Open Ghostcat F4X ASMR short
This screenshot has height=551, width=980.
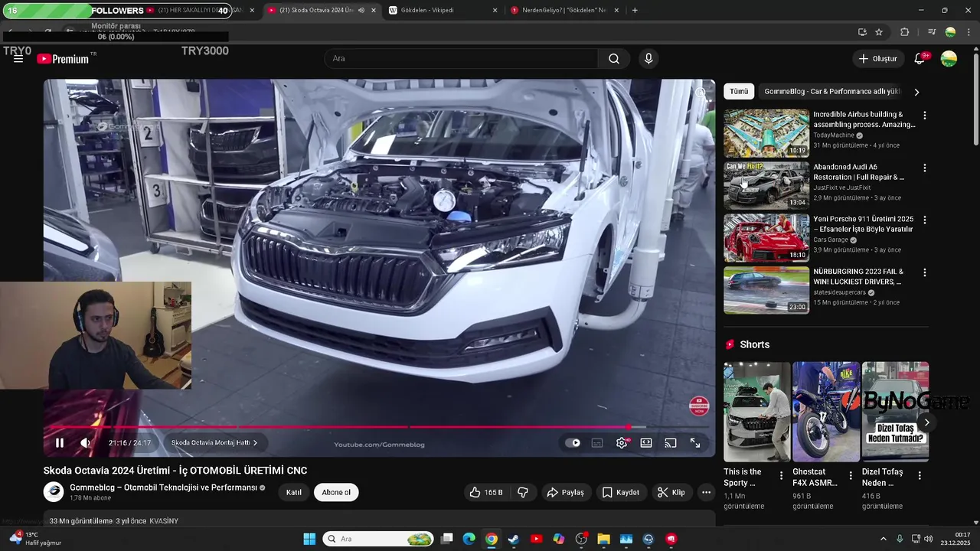(826, 412)
